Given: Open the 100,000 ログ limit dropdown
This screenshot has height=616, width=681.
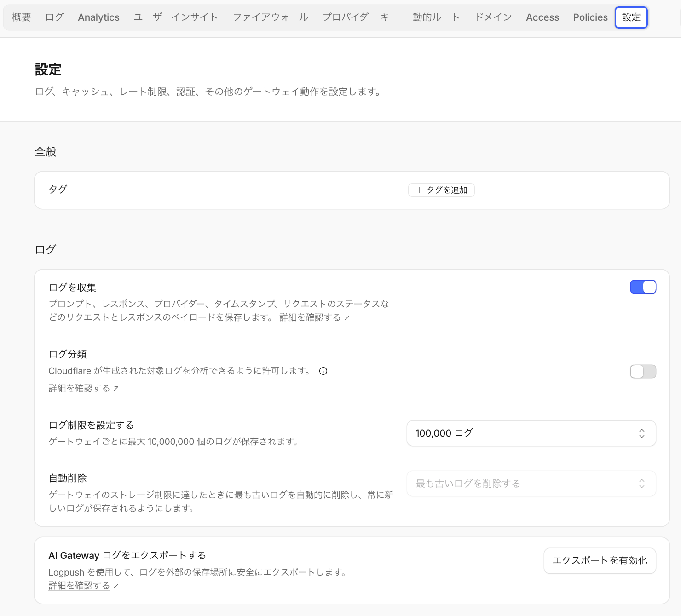Looking at the screenshot, I should coord(531,433).
